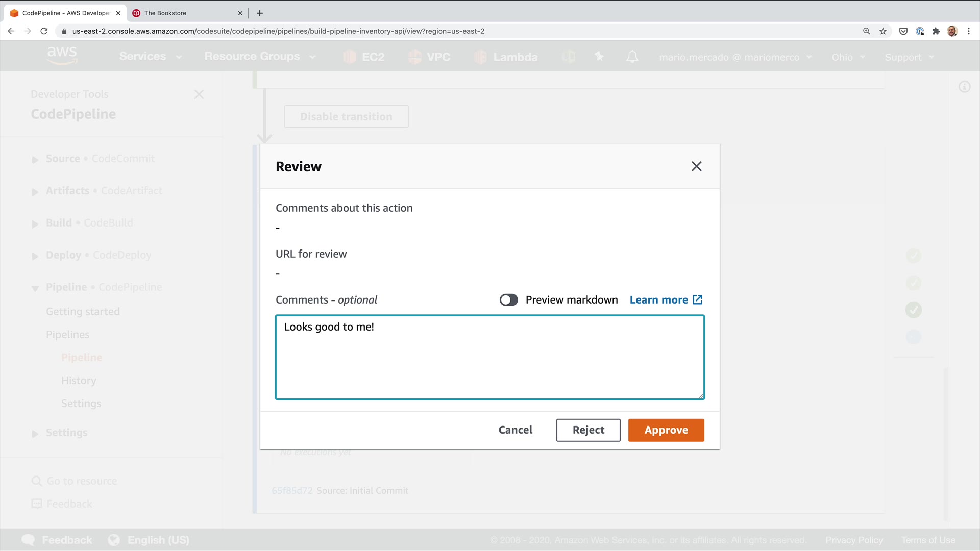
Task: Toggle the Preview markdown switch
Action: [x=508, y=300]
